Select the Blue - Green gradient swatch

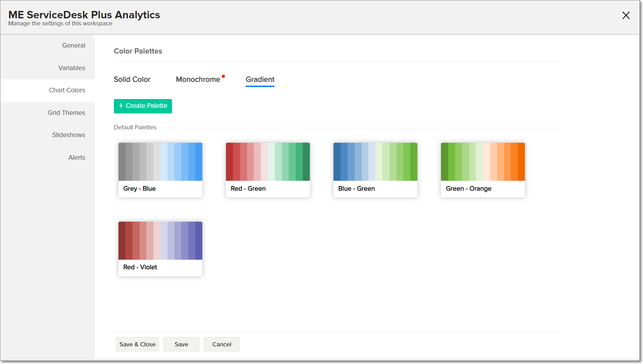pos(375,162)
